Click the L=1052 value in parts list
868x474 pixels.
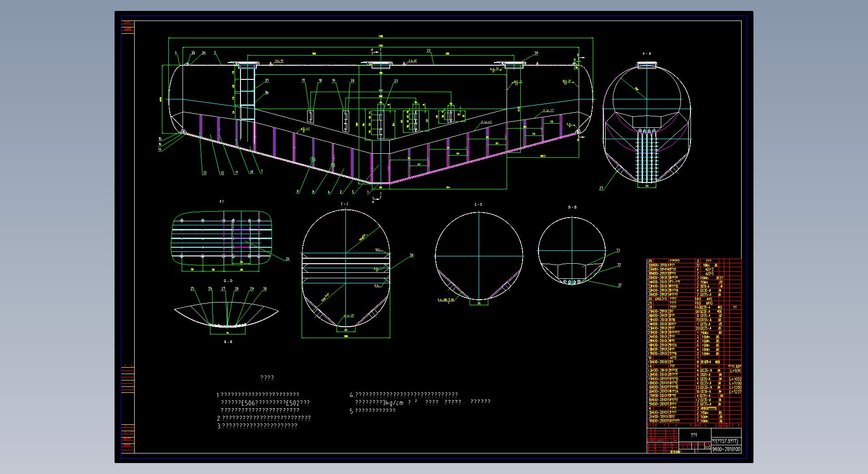click(x=735, y=379)
